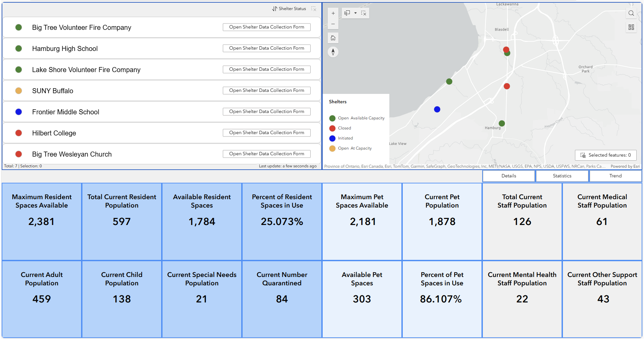The height and width of the screenshot is (340, 644).
Task: Clear selection in the shelter list header
Action: click(x=314, y=9)
